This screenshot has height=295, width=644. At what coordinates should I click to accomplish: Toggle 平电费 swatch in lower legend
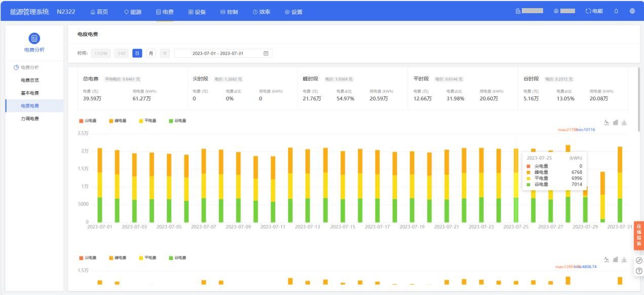pos(142,258)
